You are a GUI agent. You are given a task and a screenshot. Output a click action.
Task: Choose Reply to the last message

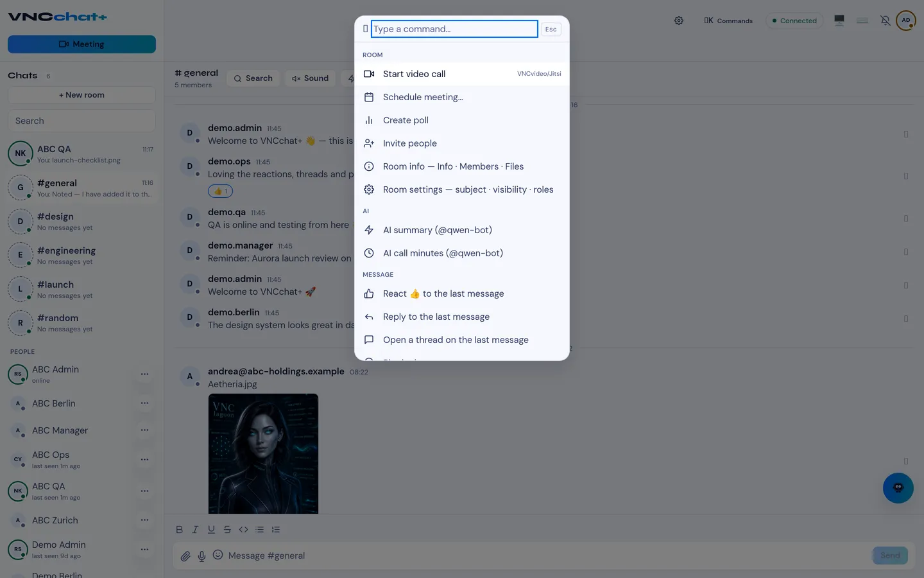click(x=462, y=317)
